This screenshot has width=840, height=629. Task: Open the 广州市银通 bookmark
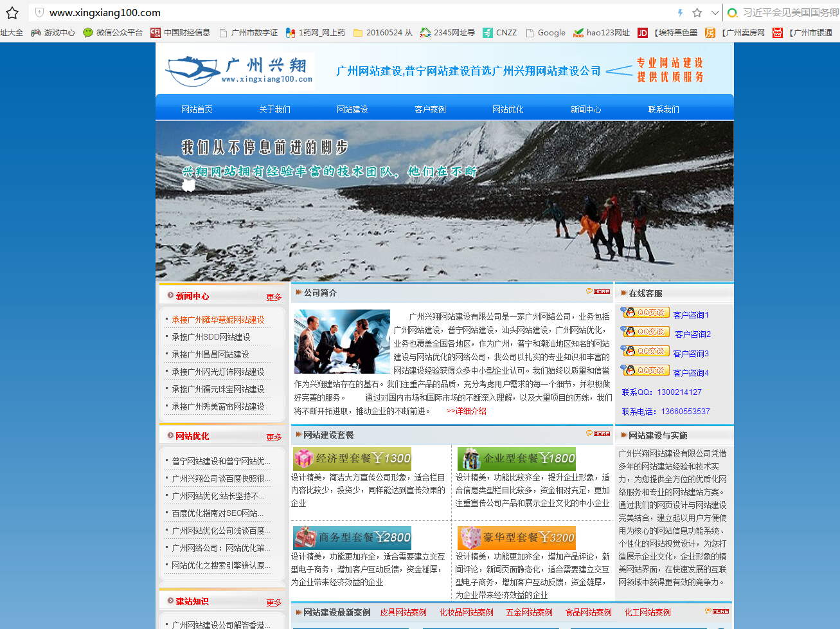coord(802,33)
